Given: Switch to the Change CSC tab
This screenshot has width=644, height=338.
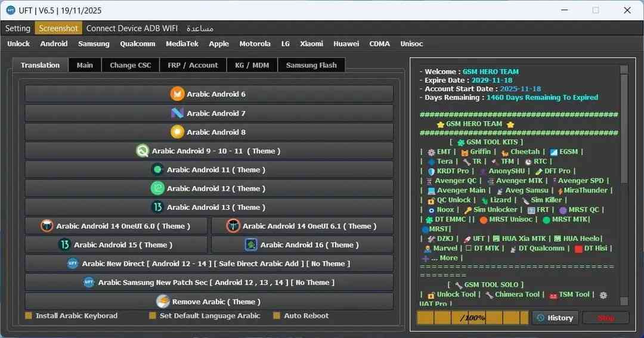Looking at the screenshot, I should pyautogui.click(x=130, y=65).
